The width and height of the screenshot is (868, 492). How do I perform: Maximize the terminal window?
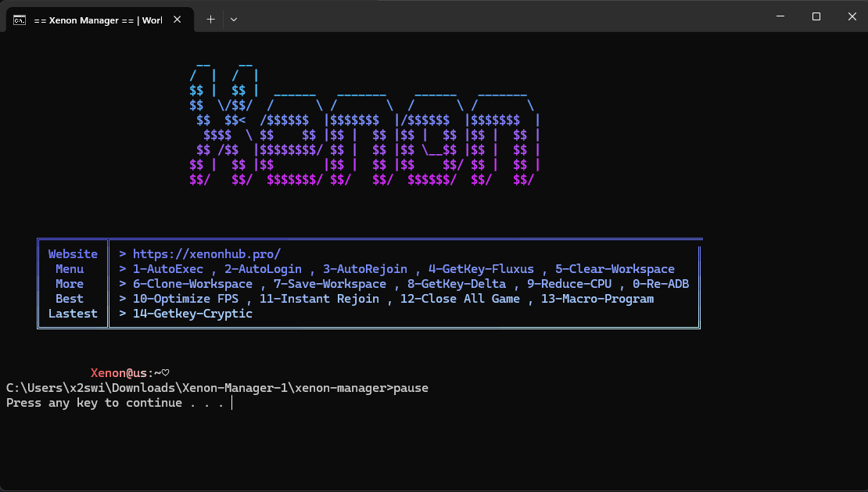pyautogui.click(x=816, y=16)
